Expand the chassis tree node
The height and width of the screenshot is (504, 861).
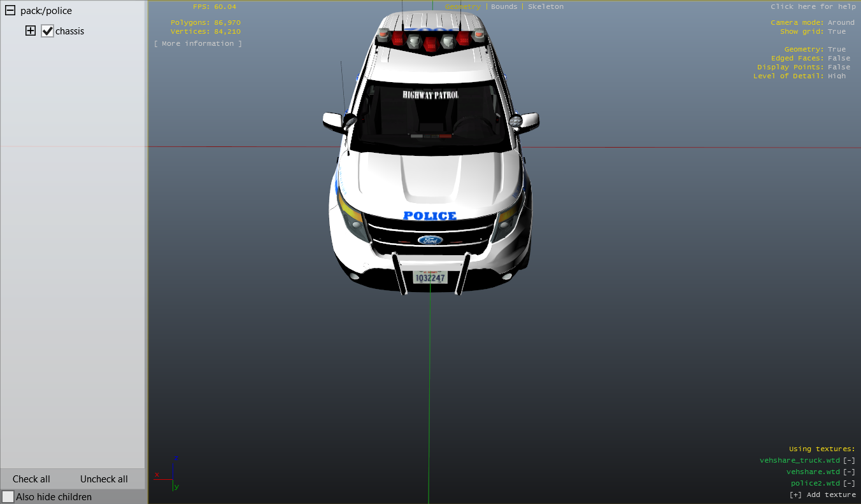tap(31, 31)
